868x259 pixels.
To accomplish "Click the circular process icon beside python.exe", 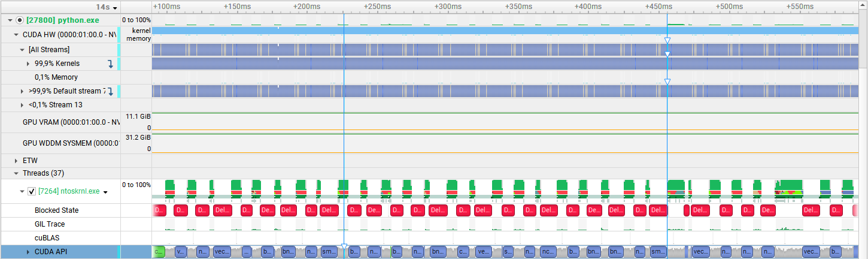I will pos(19,20).
